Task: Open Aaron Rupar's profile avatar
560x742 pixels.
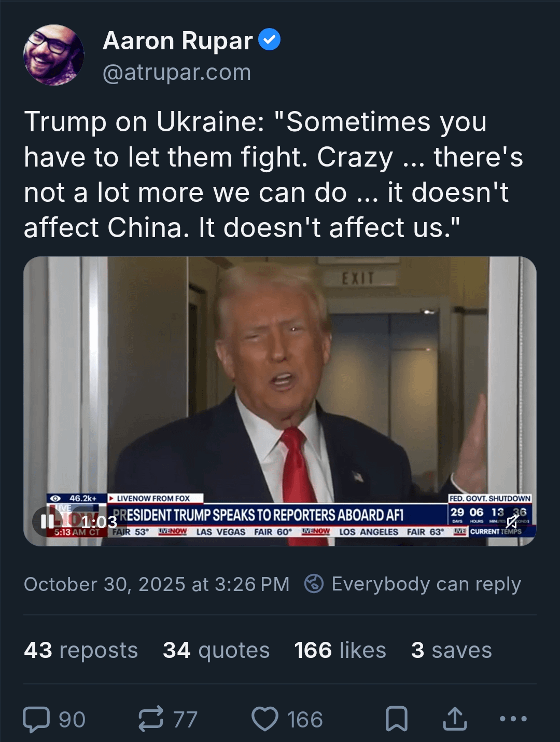Action: point(54,55)
